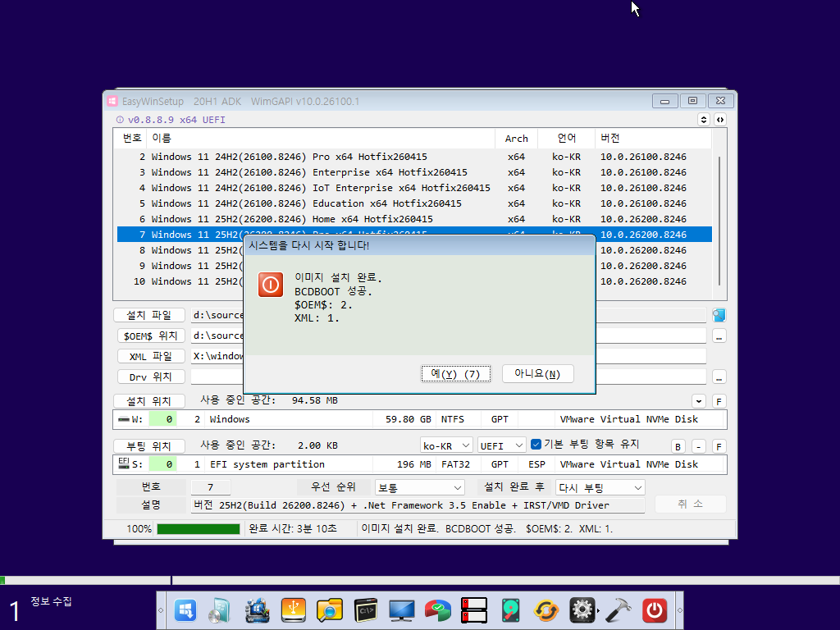
Task: Click the XML 파일 button
Action: tap(151, 356)
